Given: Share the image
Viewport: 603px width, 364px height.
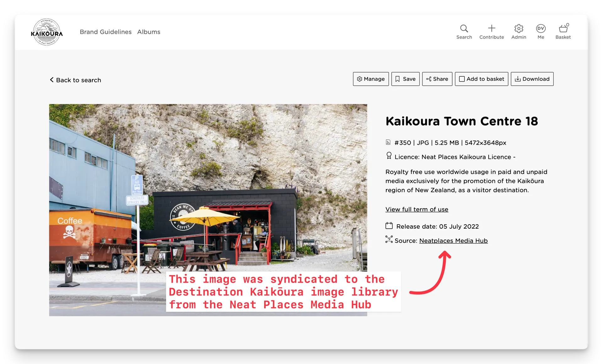Looking at the screenshot, I should pyautogui.click(x=437, y=79).
